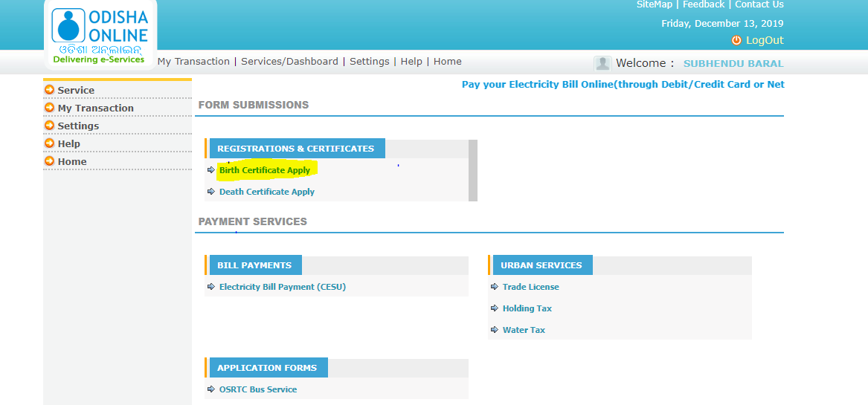Open the OSRTC Bus Service link
868x405 pixels.
click(258, 389)
